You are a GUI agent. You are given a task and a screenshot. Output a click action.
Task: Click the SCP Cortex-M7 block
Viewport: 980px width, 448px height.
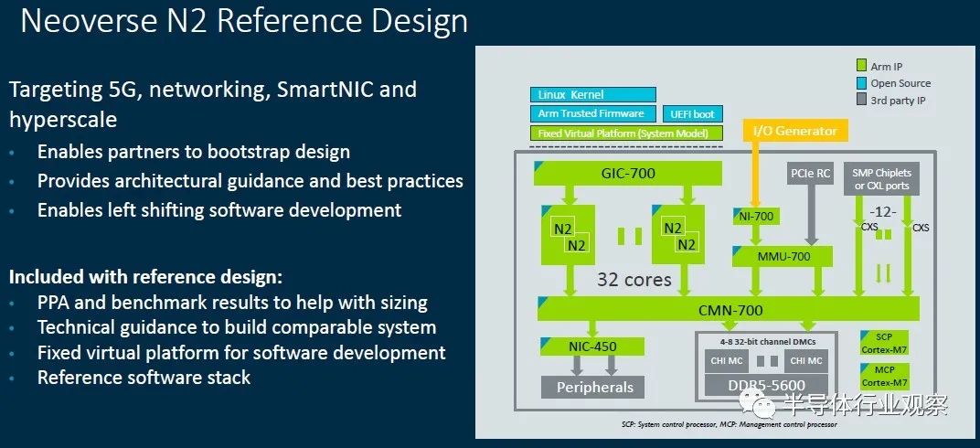click(884, 342)
